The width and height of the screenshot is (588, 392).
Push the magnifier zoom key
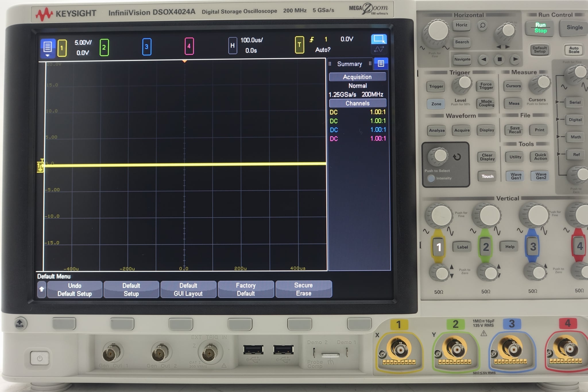483,26
